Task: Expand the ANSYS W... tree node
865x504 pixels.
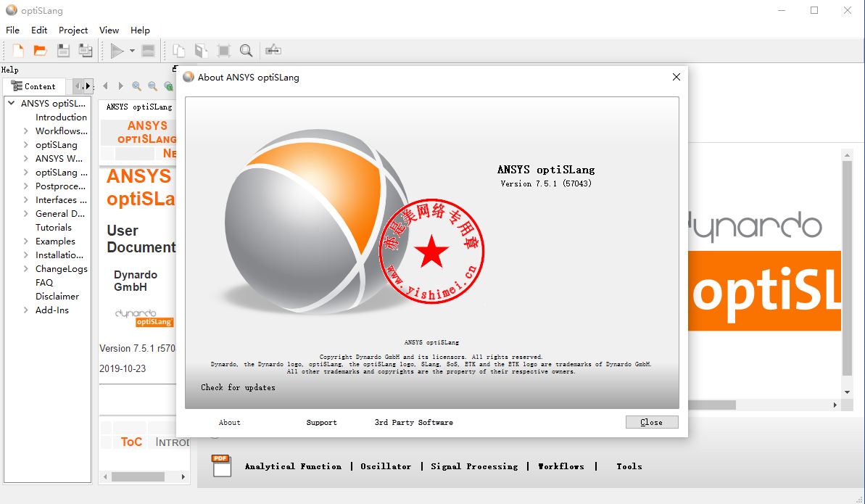Action: coord(25,158)
